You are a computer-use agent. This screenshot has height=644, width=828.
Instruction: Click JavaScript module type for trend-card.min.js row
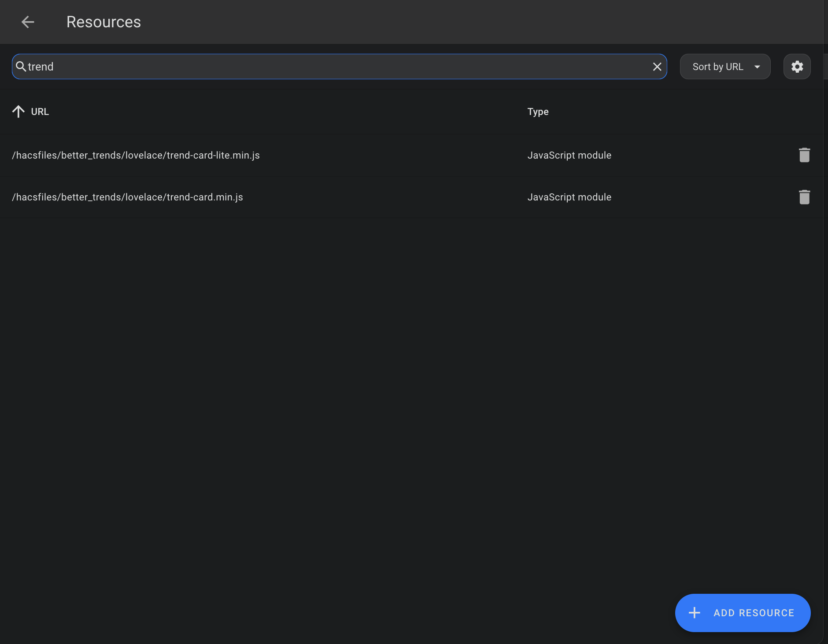[569, 197]
